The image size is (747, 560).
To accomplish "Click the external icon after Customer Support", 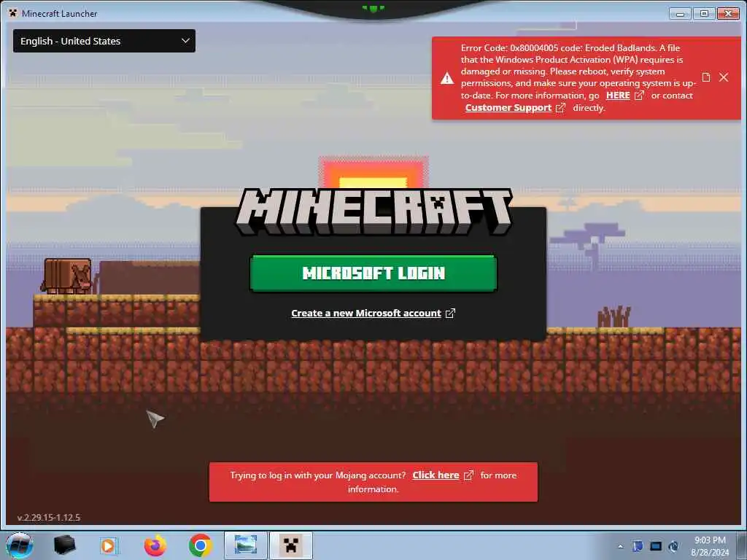I will point(561,108).
